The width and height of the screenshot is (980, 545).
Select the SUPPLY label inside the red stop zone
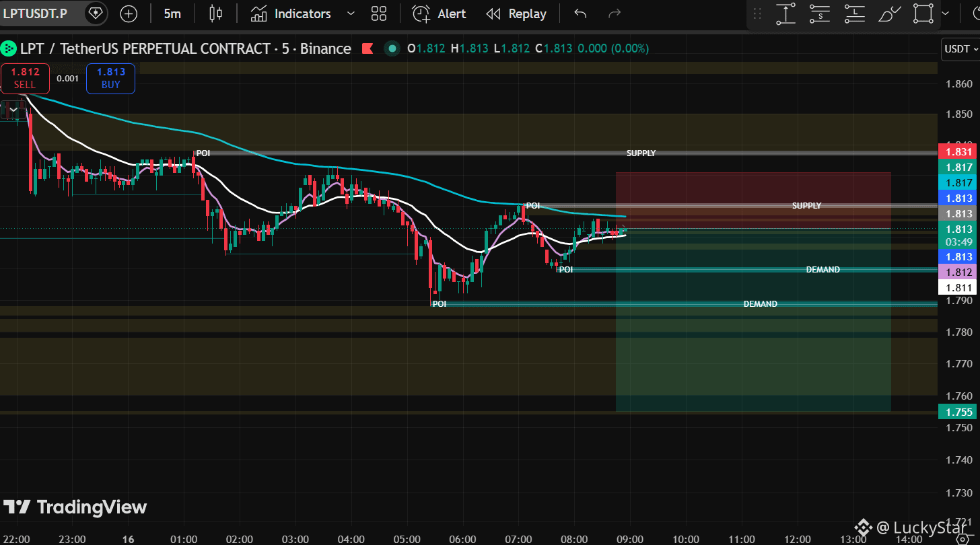[806, 205]
